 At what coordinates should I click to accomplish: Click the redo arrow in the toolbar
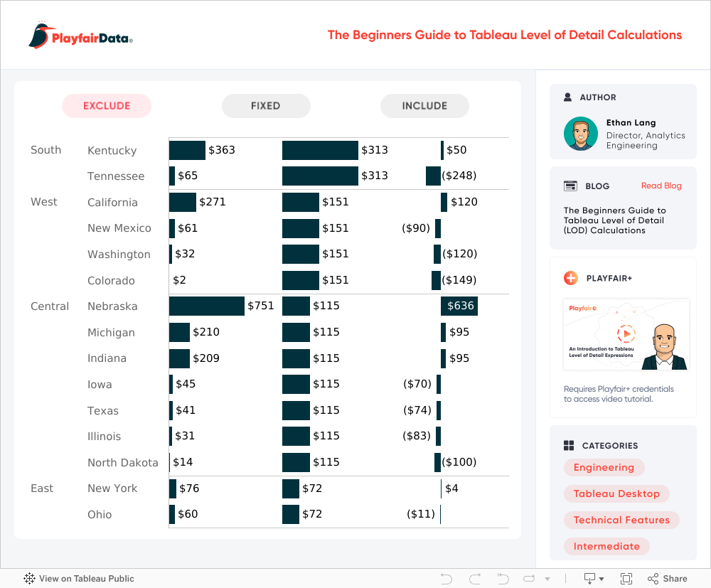tap(475, 579)
